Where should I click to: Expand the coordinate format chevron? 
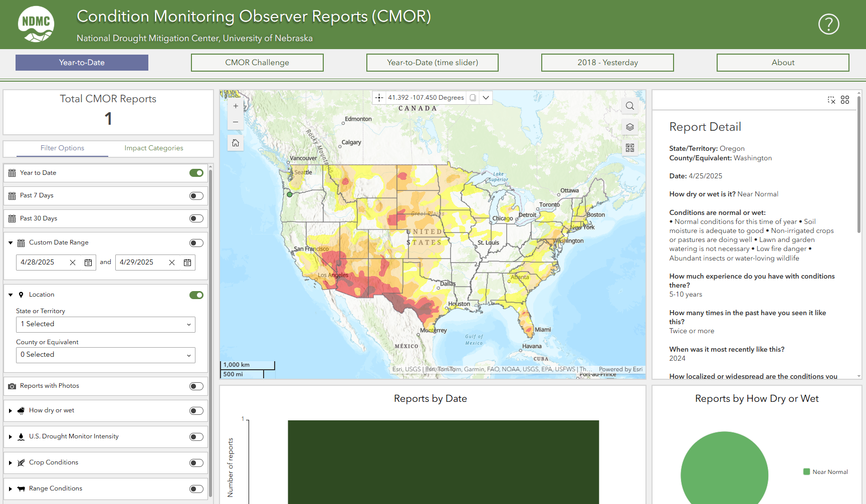pyautogui.click(x=486, y=98)
